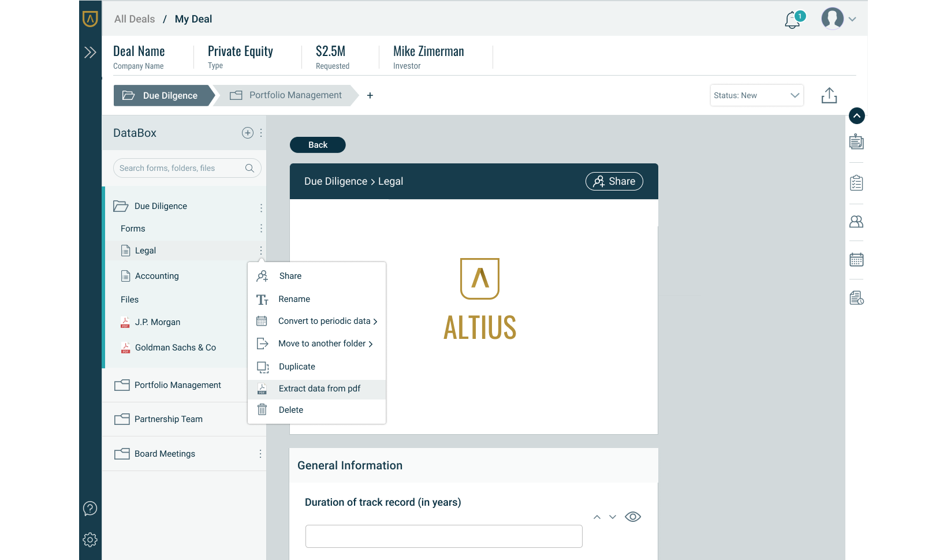
Task: Go to All Deals breadcrumb
Action: tap(135, 19)
